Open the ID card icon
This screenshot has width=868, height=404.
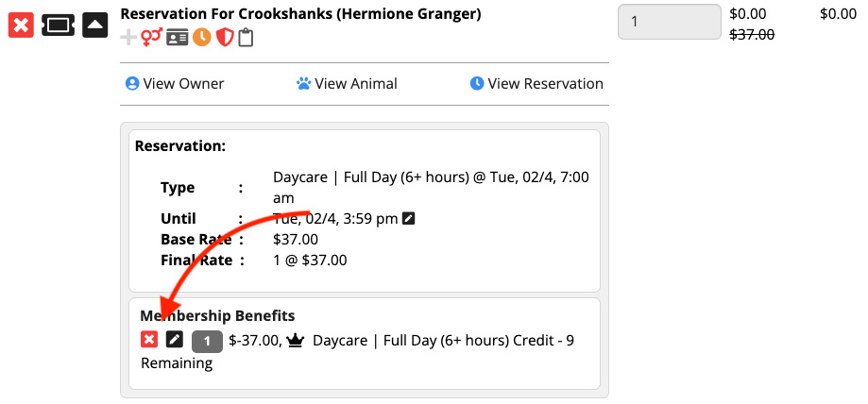(x=178, y=38)
